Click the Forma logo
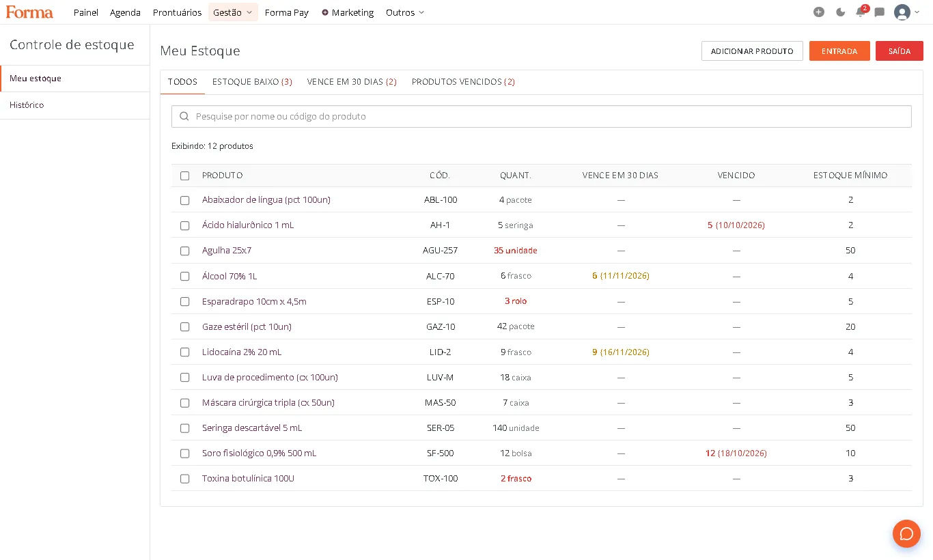This screenshot has width=933, height=560. coord(29,12)
